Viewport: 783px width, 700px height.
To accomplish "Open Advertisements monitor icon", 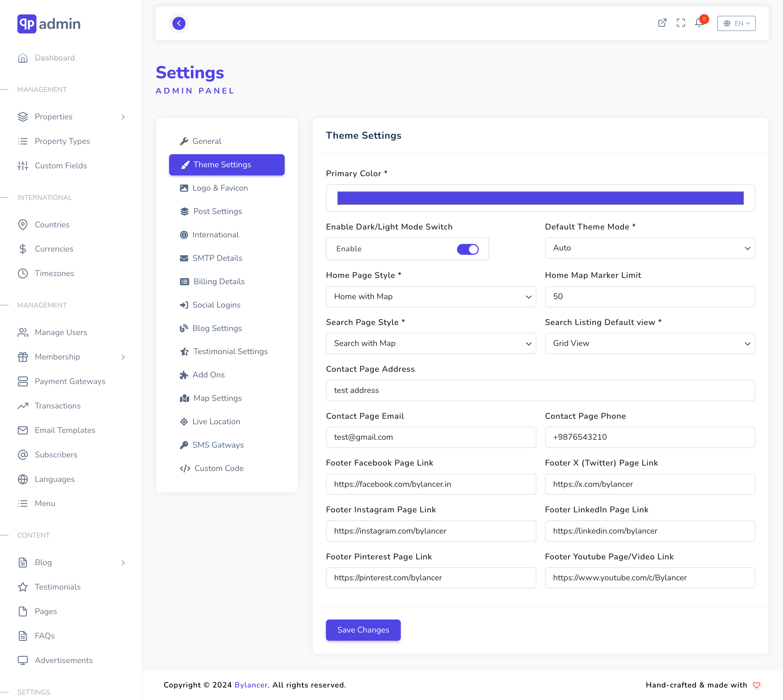I will [23, 660].
